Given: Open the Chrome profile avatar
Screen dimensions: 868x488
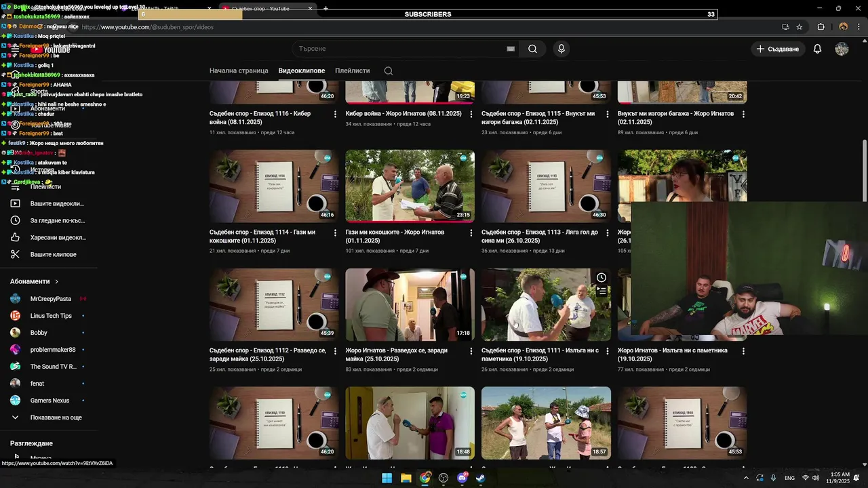Looking at the screenshot, I should tap(843, 27).
